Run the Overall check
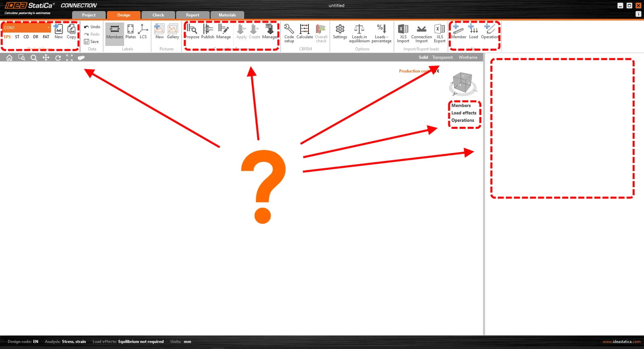This screenshot has width=644, height=349. (x=321, y=33)
